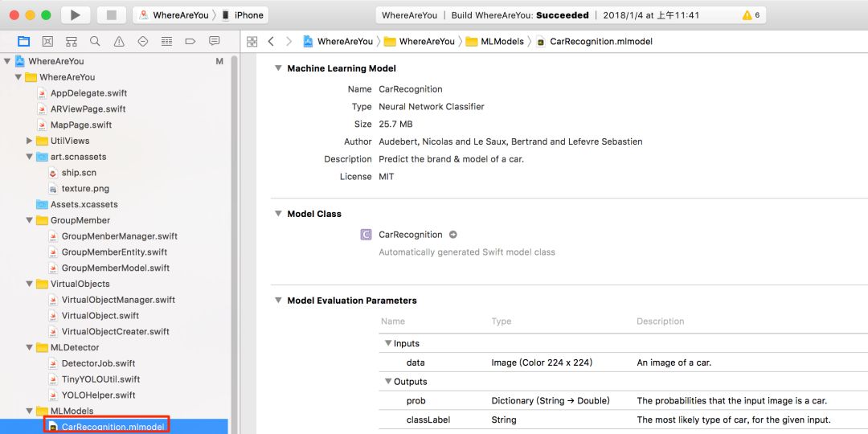Expand the UtilViews folder

(x=30, y=141)
